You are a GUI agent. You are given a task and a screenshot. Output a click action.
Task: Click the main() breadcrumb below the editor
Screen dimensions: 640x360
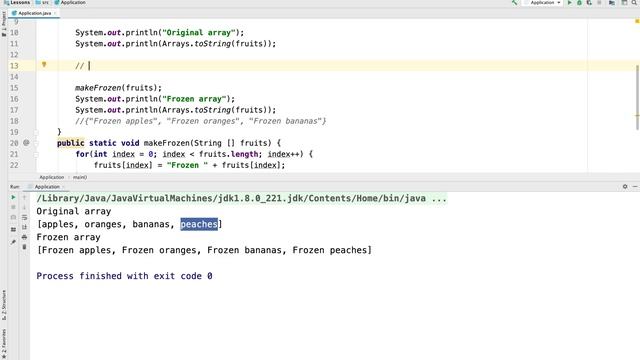click(x=80, y=177)
